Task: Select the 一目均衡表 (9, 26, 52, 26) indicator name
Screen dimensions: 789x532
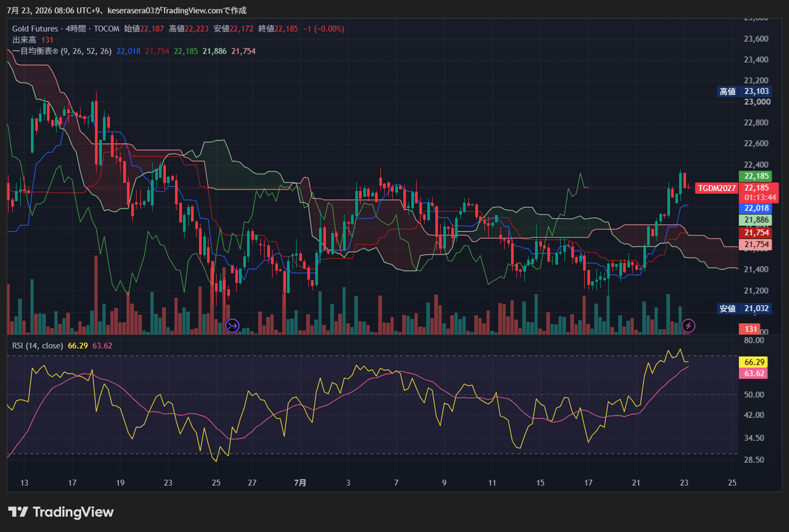Action: 62,51
